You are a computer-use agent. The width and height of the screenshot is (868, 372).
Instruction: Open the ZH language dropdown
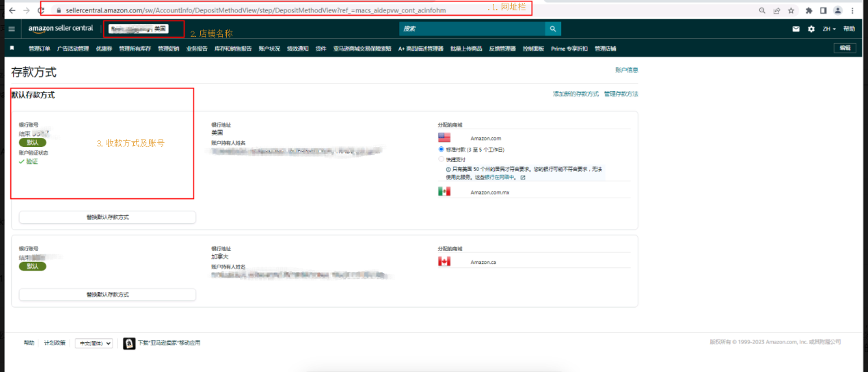(x=829, y=29)
